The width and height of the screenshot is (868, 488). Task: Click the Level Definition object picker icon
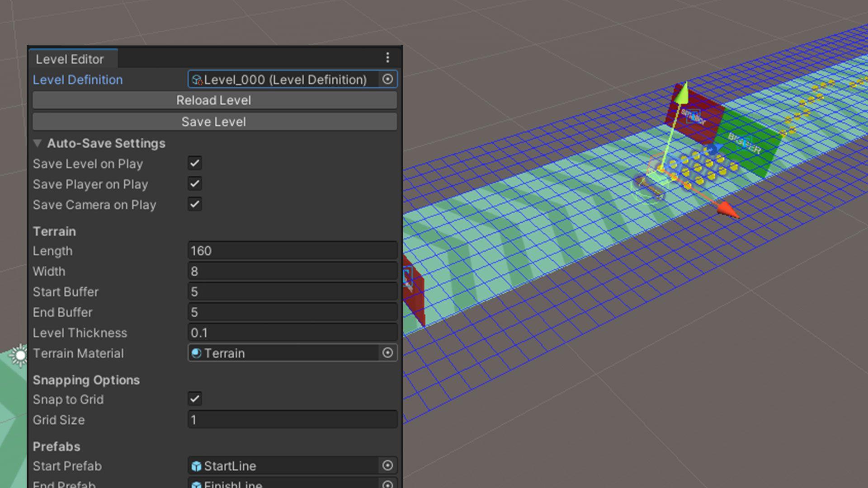387,79
